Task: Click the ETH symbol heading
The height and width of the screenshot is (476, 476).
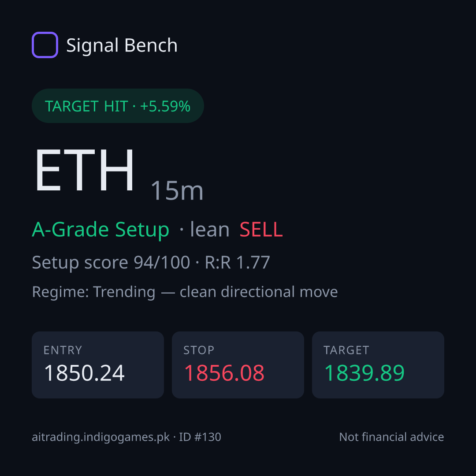Action: tap(84, 170)
